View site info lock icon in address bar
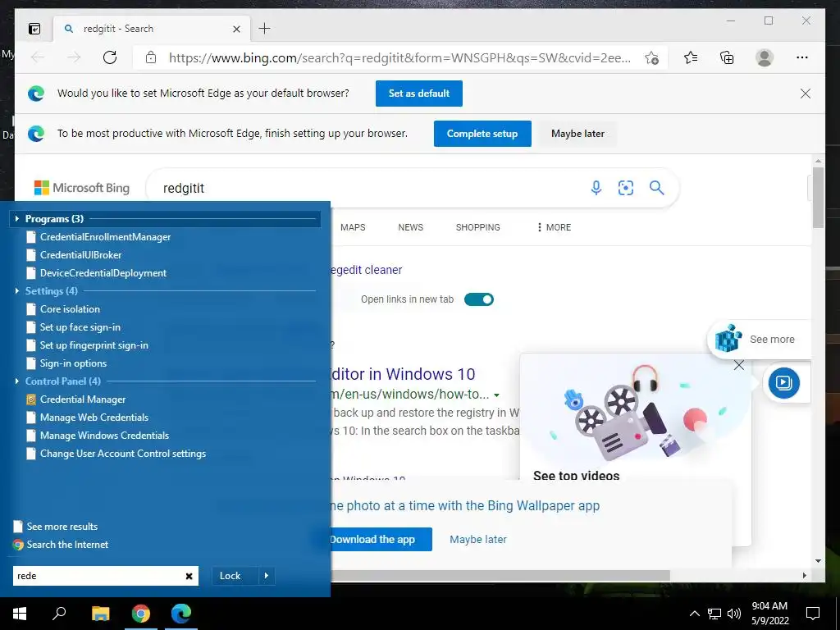Viewport: 840px width, 630px height. pos(151,57)
